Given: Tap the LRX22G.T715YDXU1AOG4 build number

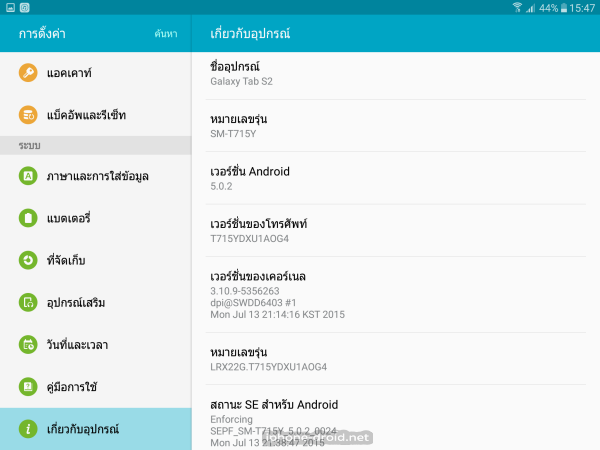Looking at the screenshot, I should click(269, 367).
